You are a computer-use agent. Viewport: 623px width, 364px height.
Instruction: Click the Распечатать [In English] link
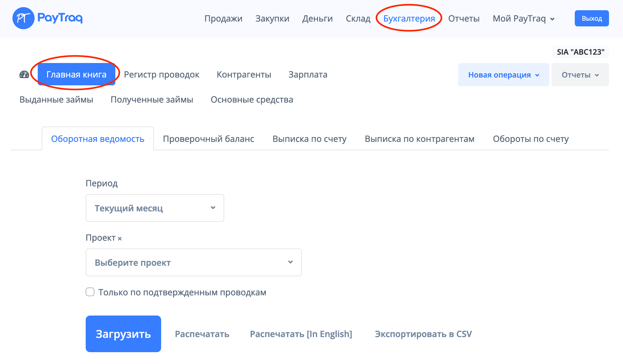pos(301,334)
